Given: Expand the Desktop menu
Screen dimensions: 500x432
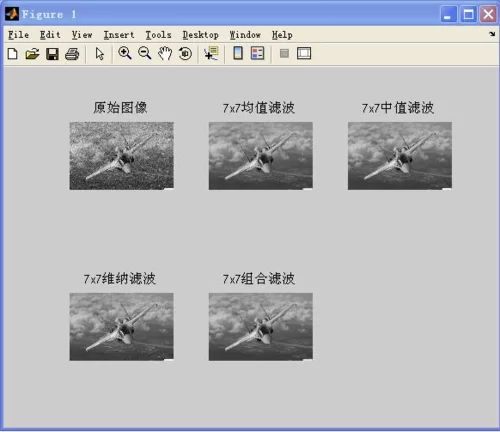Looking at the screenshot, I should [201, 35].
